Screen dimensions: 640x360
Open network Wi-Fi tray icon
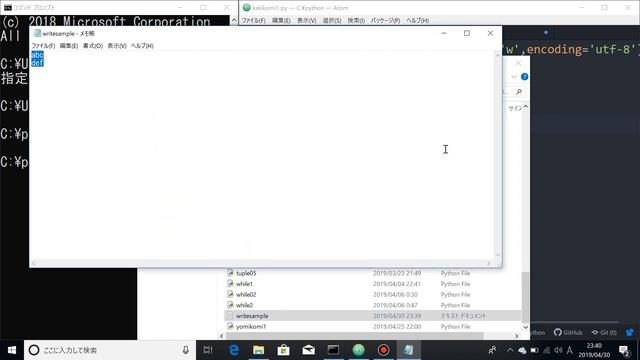[547, 350]
